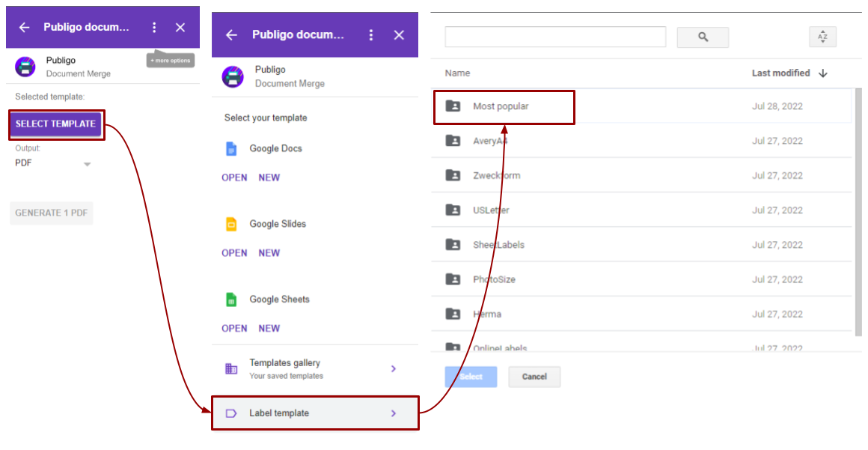Click the Templates gallery building icon
868x450 pixels.
(231, 368)
